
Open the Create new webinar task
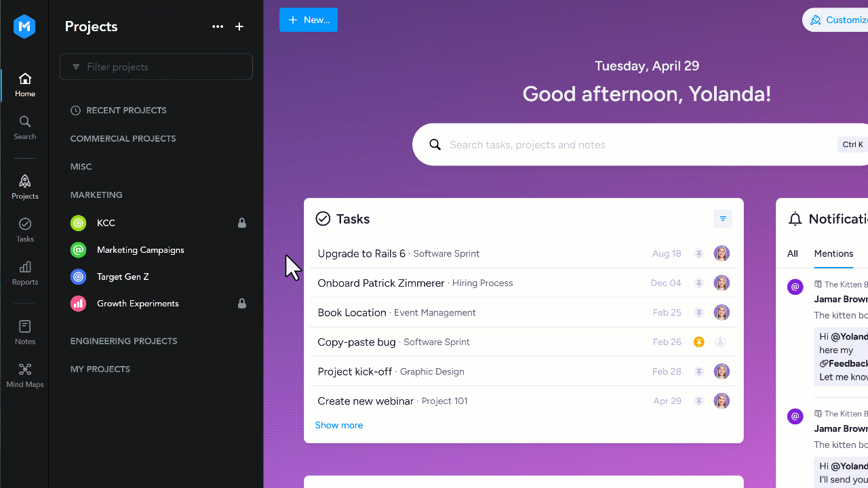366,401
